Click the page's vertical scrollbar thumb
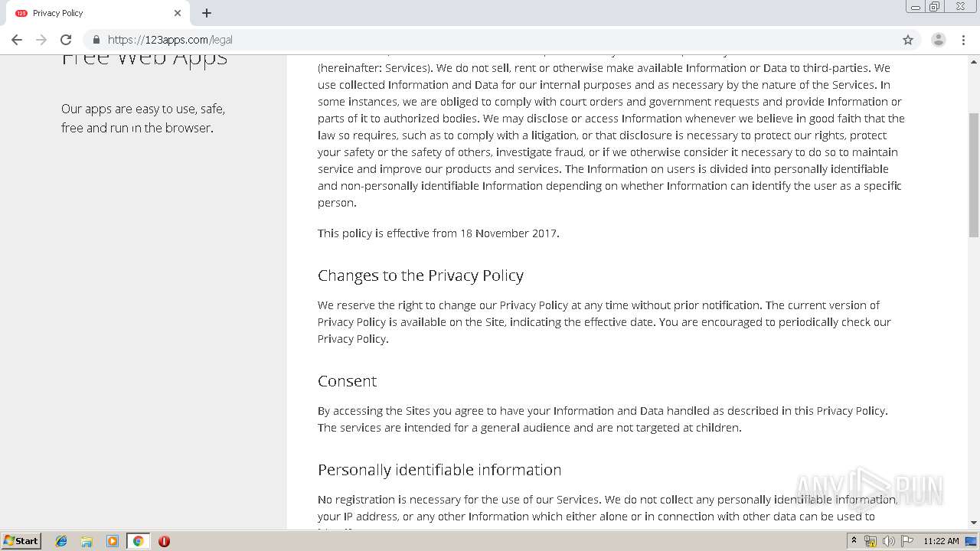Screen dimensions: 980x551 pos(974,176)
